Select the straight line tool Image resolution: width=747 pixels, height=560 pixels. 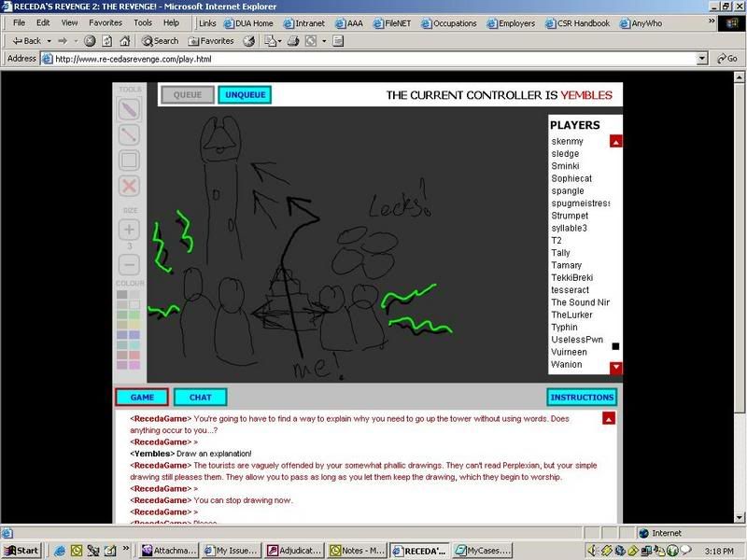click(129, 134)
